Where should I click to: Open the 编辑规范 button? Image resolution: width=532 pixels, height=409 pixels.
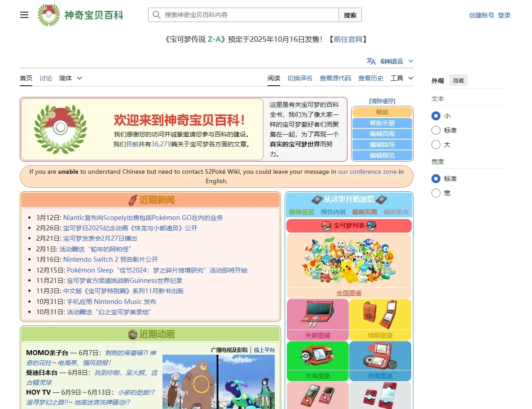coord(382,155)
